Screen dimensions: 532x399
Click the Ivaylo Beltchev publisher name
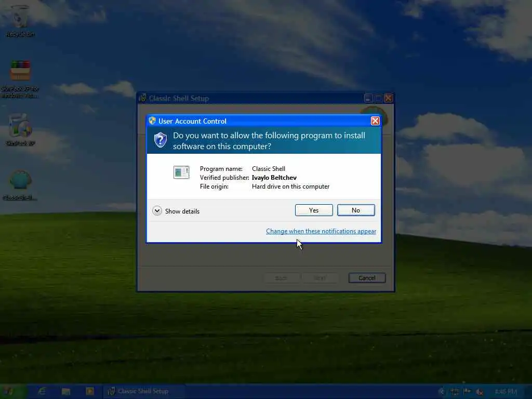pos(274,178)
